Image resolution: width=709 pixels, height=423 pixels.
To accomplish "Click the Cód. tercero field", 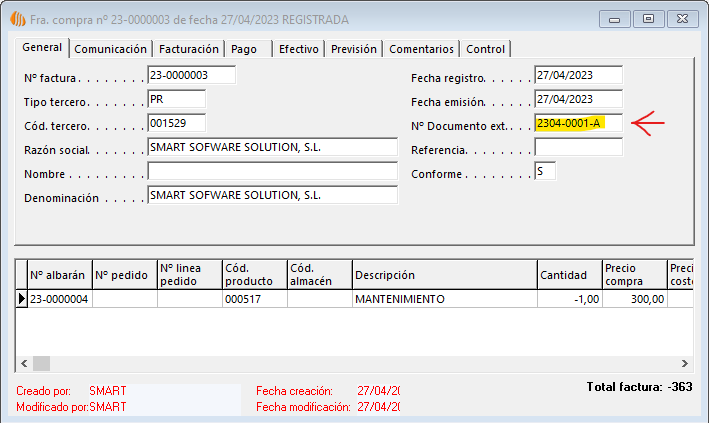I will pos(176,123).
